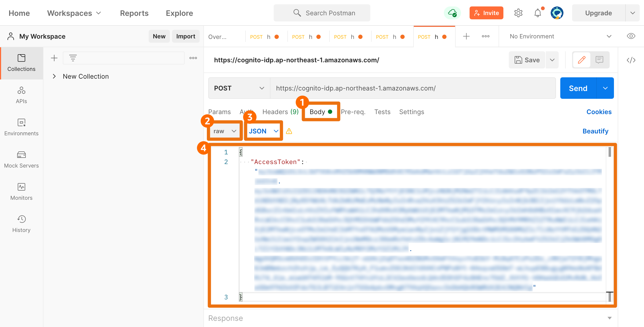The image size is (644, 327).
Task: Open the tab options ellipsis menu
Action: 486,36
